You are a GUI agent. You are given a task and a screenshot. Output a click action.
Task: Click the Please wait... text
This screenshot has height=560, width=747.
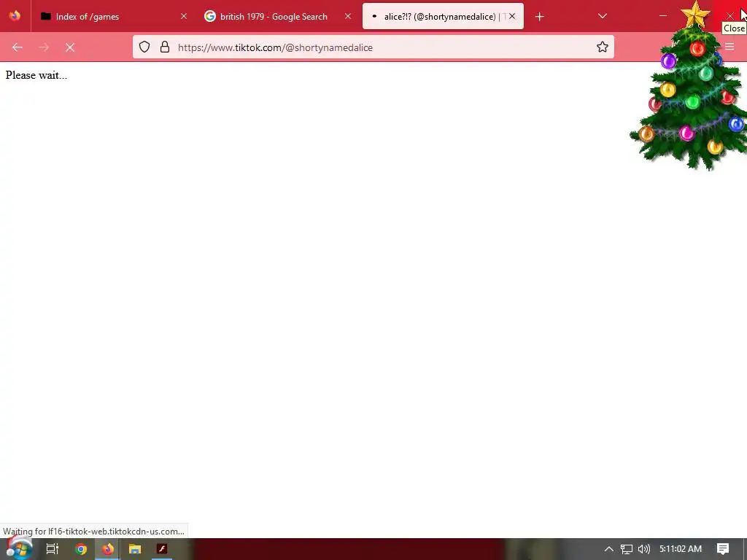click(36, 75)
